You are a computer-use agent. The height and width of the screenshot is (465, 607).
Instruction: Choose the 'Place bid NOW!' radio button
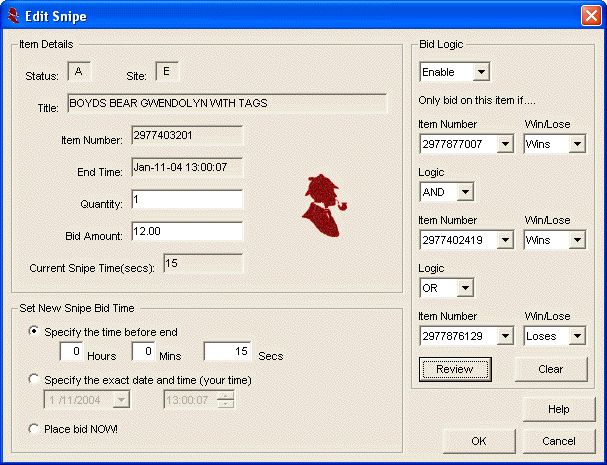(36, 429)
